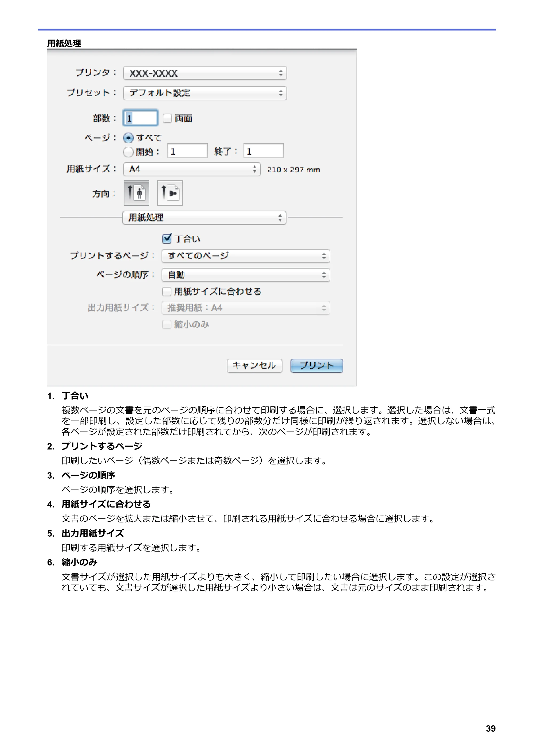This screenshot has height=756, width=534.
Task: Select the 開始 page range radio button
Action: 128,152
